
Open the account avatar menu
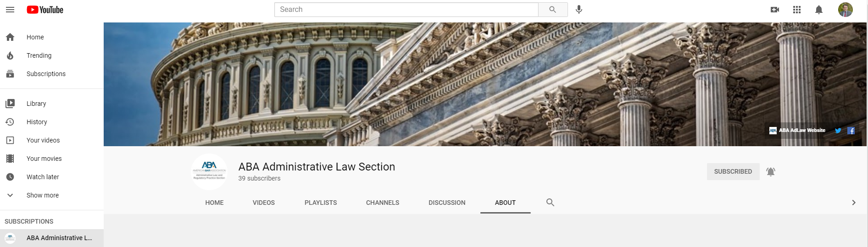click(x=846, y=10)
